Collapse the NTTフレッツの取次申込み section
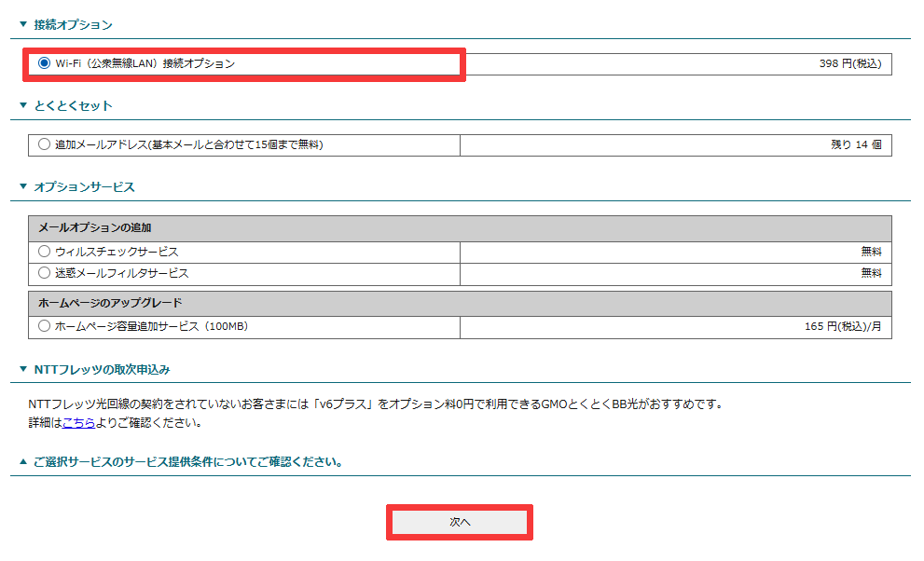The image size is (924, 561). 21,368
